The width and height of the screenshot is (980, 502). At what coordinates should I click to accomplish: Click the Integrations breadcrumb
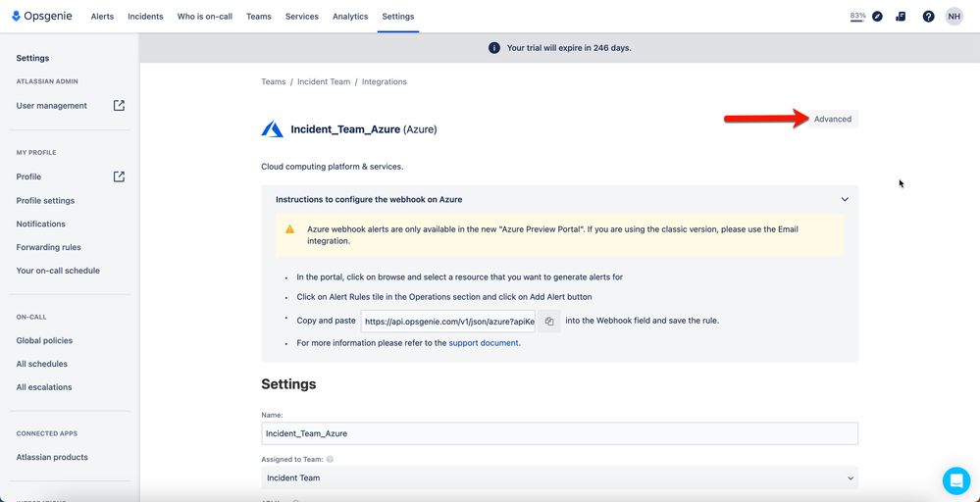[385, 81]
